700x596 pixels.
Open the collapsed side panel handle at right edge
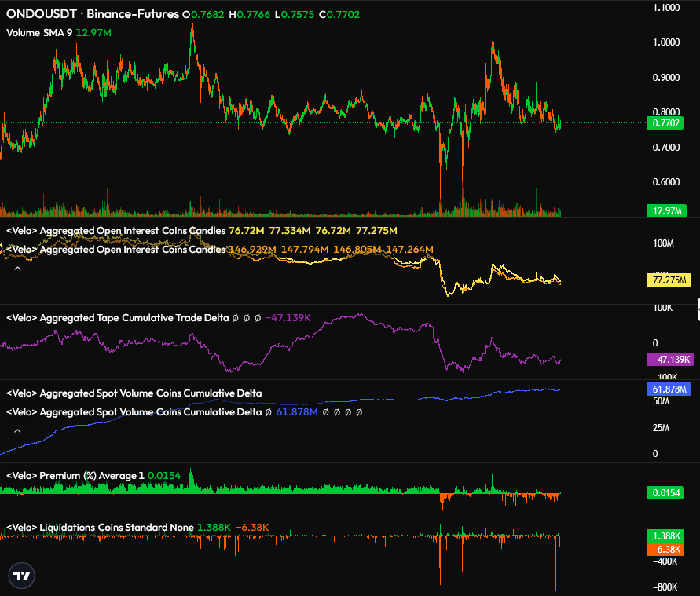[698, 309]
